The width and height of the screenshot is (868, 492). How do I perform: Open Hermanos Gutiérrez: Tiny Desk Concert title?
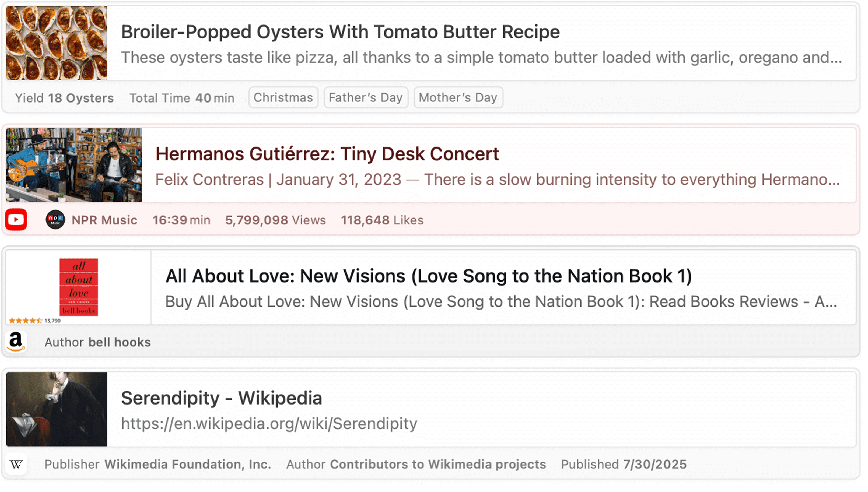327,154
